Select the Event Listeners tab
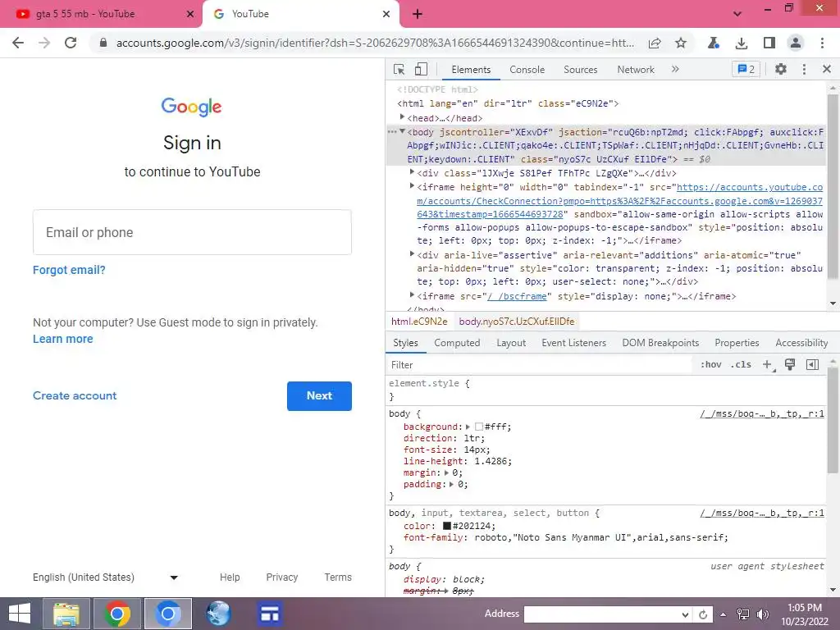This screenshot has width=840, height=630. tap(573, 343)
